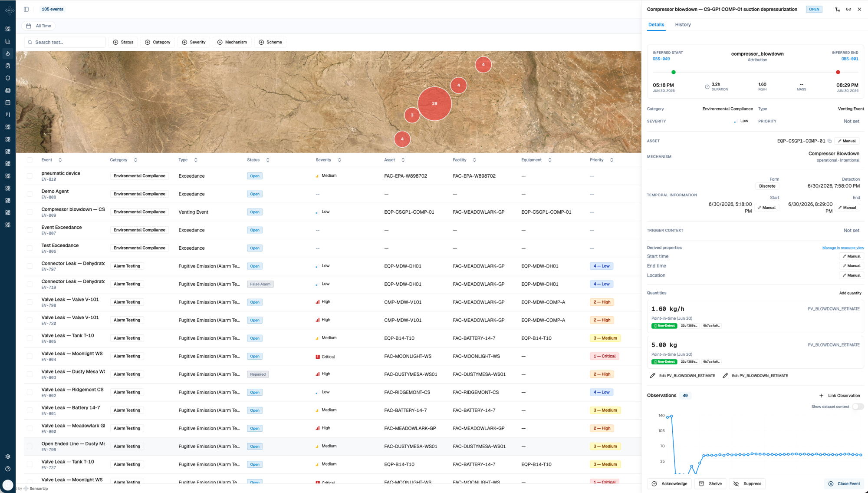Open the kanban columns icon in sidebar
The width and height of the screenshot is (868, 493).
coord(8,115)
